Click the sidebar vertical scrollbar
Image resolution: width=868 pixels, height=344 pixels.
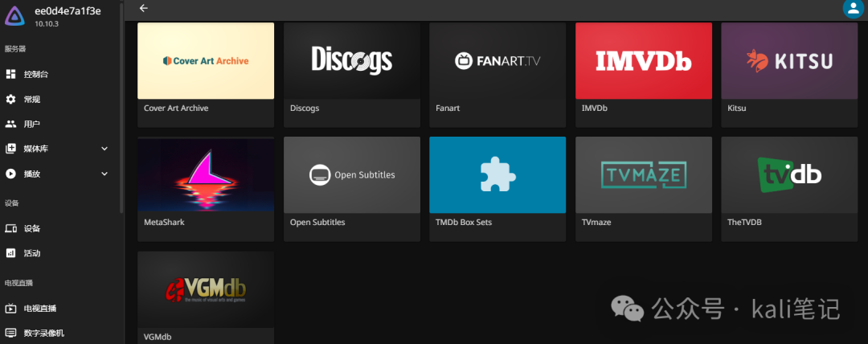[x=122, y=108]
